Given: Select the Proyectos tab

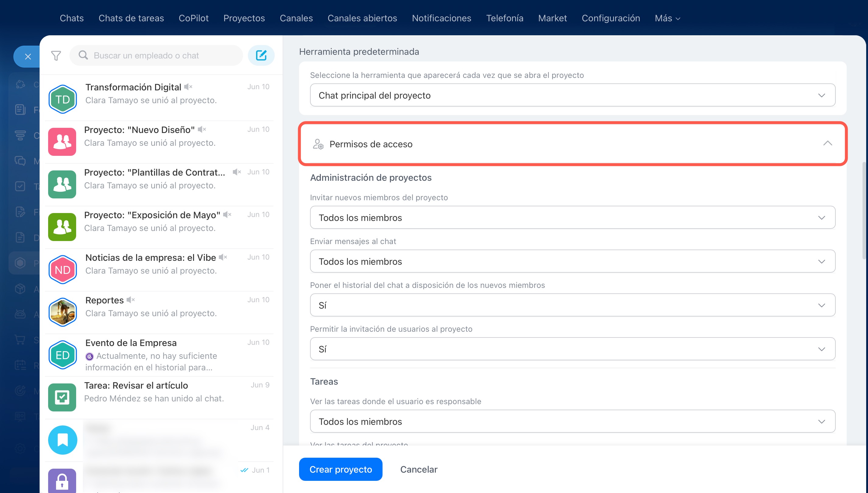Looking at the screenshot, I should 244,18.
